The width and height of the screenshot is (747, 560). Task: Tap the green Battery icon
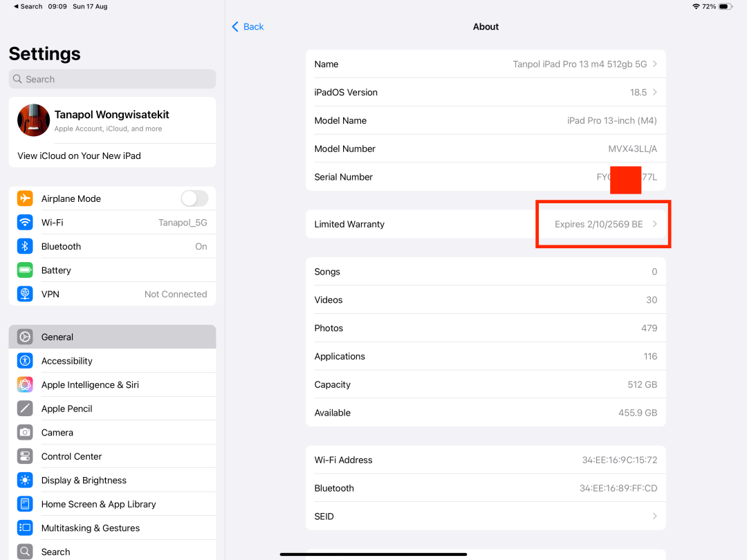coord(25,270)
